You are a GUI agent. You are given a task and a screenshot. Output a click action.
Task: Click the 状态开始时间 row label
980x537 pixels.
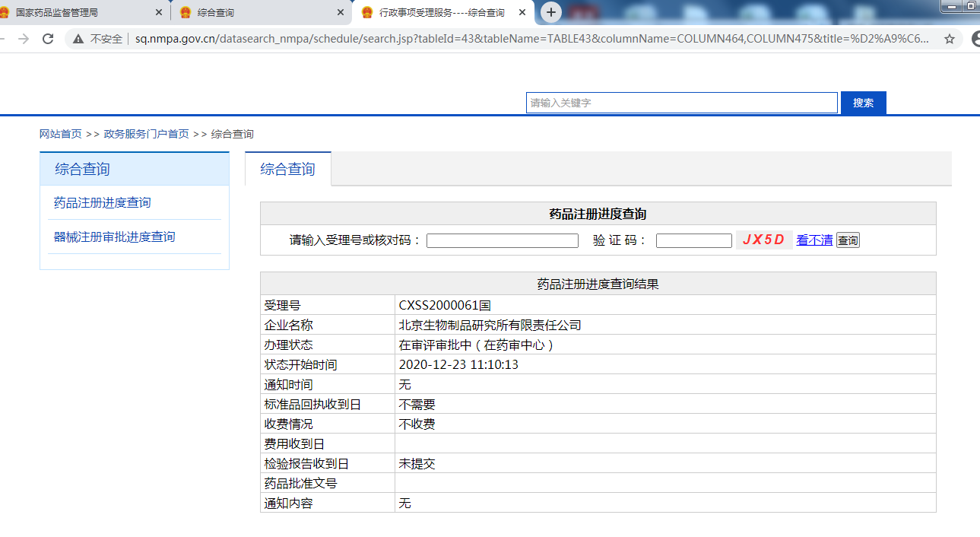pyautogui.click(x=300, y=364)
